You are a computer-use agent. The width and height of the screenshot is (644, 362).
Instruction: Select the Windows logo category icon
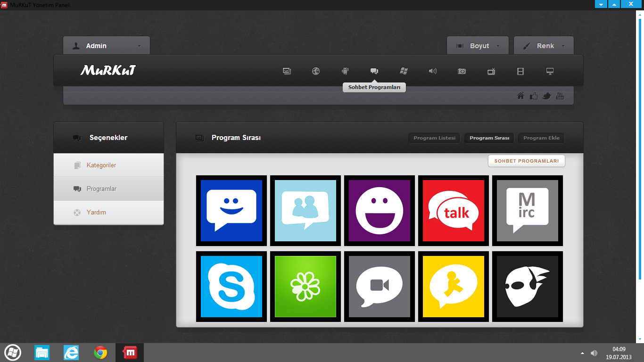404,71
